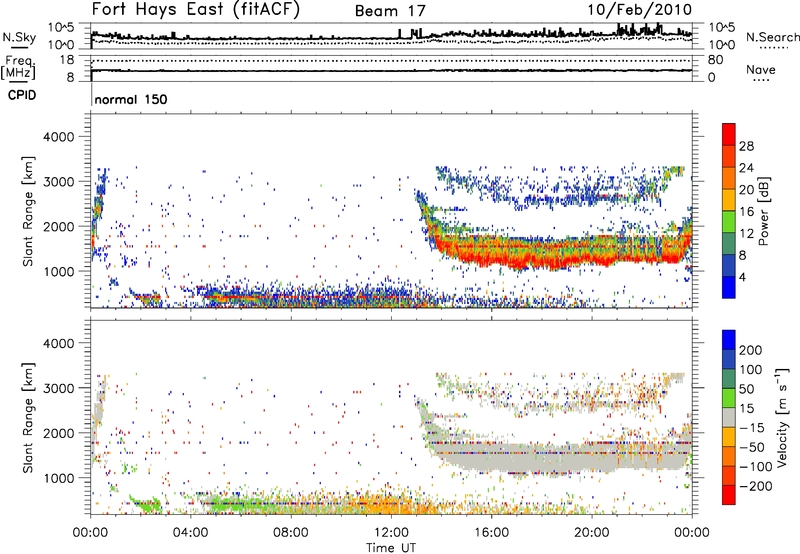This screenshot has width=800, height=554.
Task: Select the "2000" range tick in the Power panel
Action: (x=58, y=226)
